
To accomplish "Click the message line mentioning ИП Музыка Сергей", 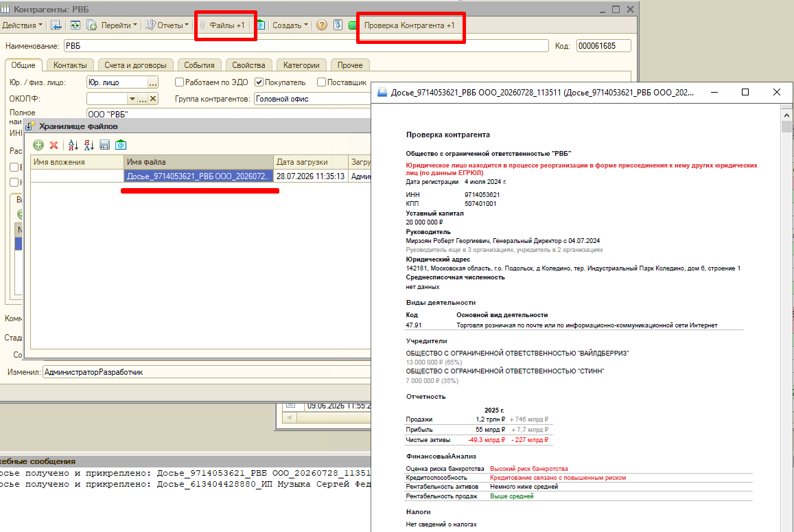I will coord(185,485).
